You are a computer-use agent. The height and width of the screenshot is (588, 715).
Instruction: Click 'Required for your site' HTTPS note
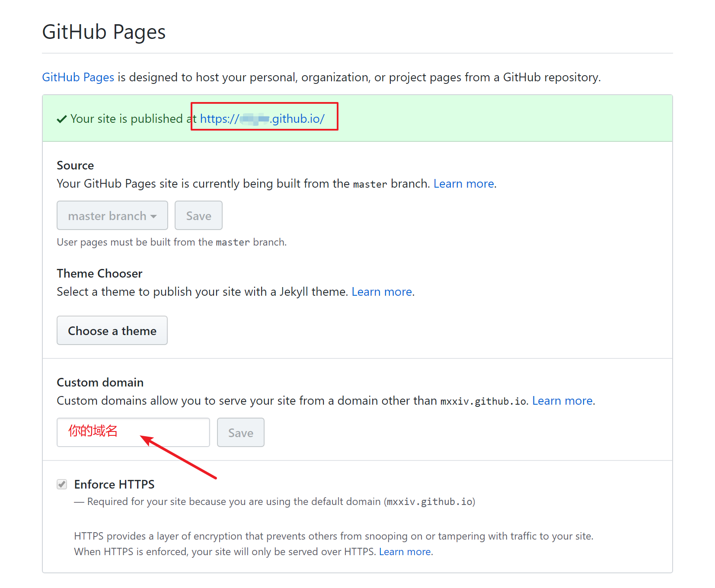tap(275, 502)
